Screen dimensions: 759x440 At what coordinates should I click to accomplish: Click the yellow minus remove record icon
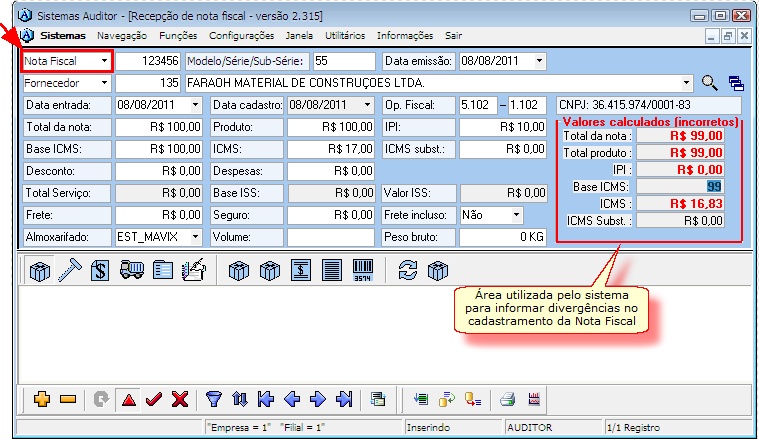point(68,399)
